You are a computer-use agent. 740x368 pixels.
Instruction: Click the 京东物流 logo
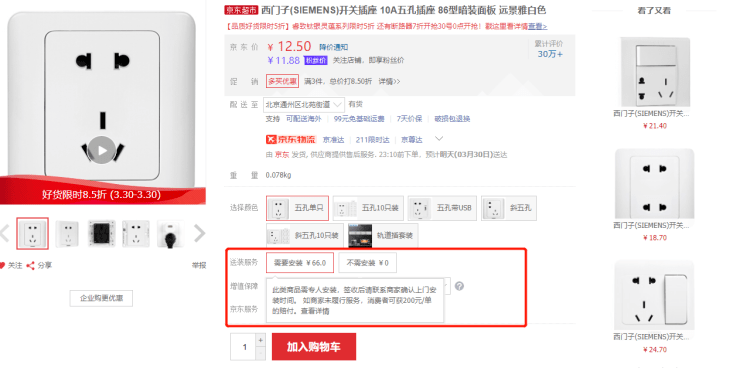pyautogui.click(x=290, y=140)
